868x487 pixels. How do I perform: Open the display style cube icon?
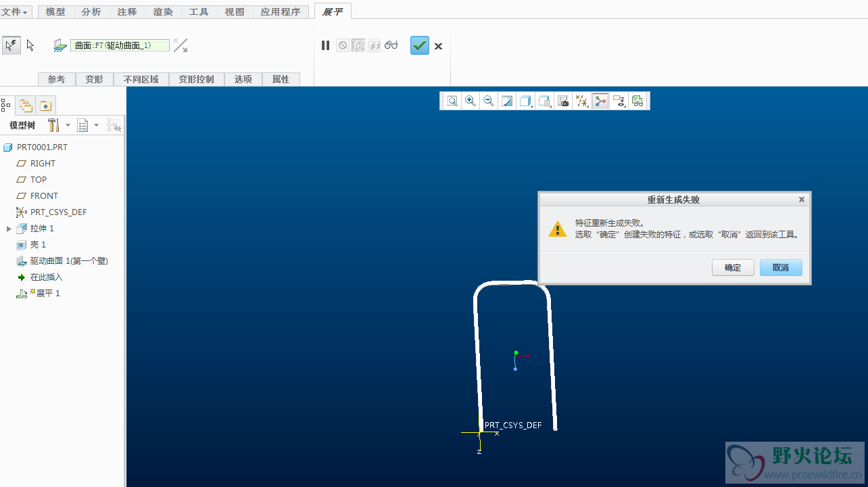click(x=525, y=101)
